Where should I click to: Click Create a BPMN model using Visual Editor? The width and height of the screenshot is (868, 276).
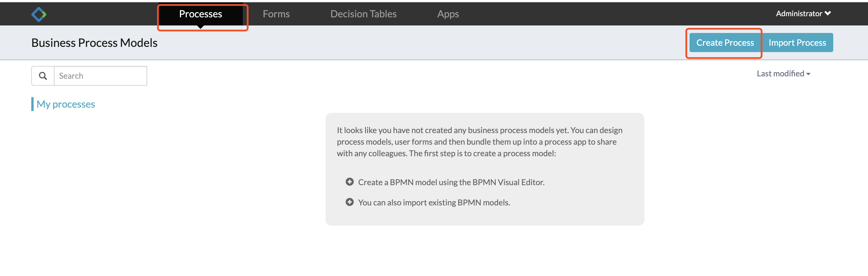coord(451,182)
